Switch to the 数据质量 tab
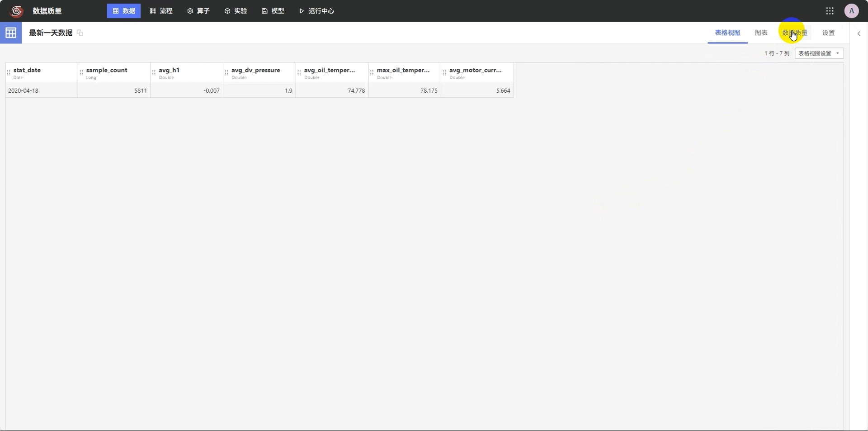Screen dimensions: 868x431 [x=794, y=33]
